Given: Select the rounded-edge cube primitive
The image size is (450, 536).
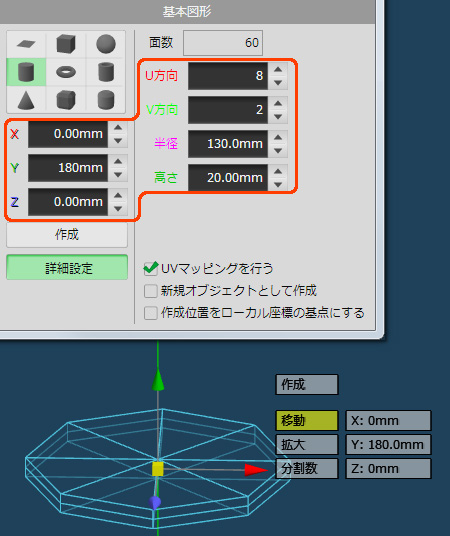Looking at the screenshot, I should [x=66, y=100].
